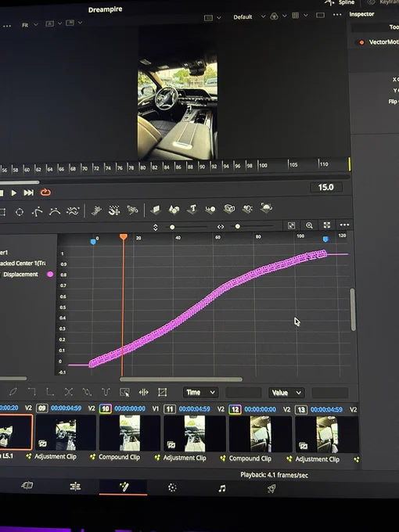
Task: Click the Select All keyframes tool icon
Action: pos(124,393)
